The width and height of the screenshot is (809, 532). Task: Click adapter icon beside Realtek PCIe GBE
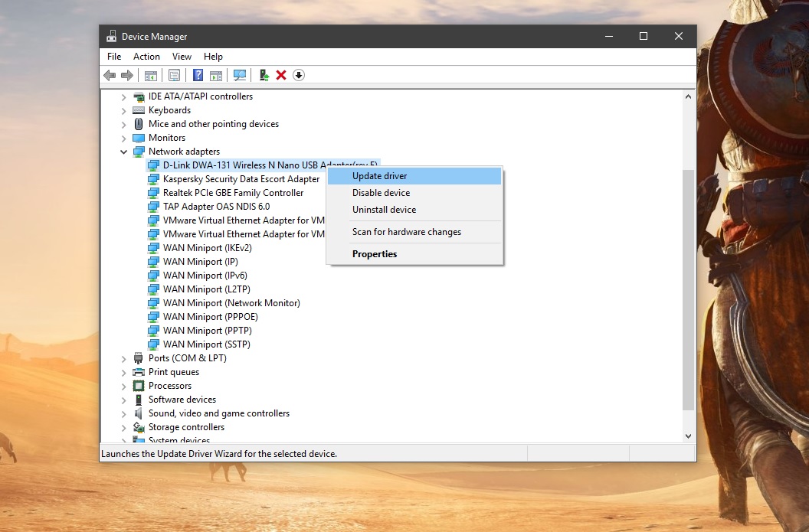[153, 193]
